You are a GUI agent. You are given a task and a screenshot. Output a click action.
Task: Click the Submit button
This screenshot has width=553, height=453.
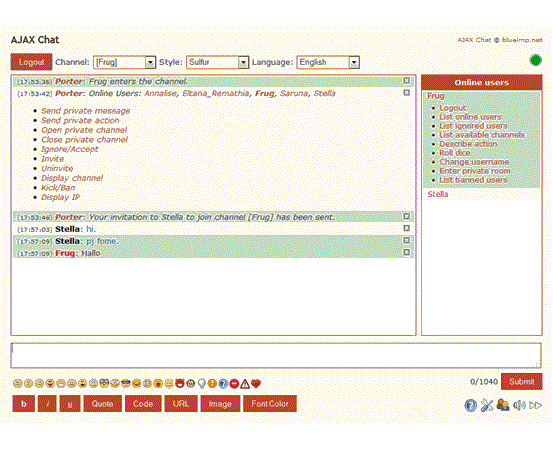click(x=521, y=381)
